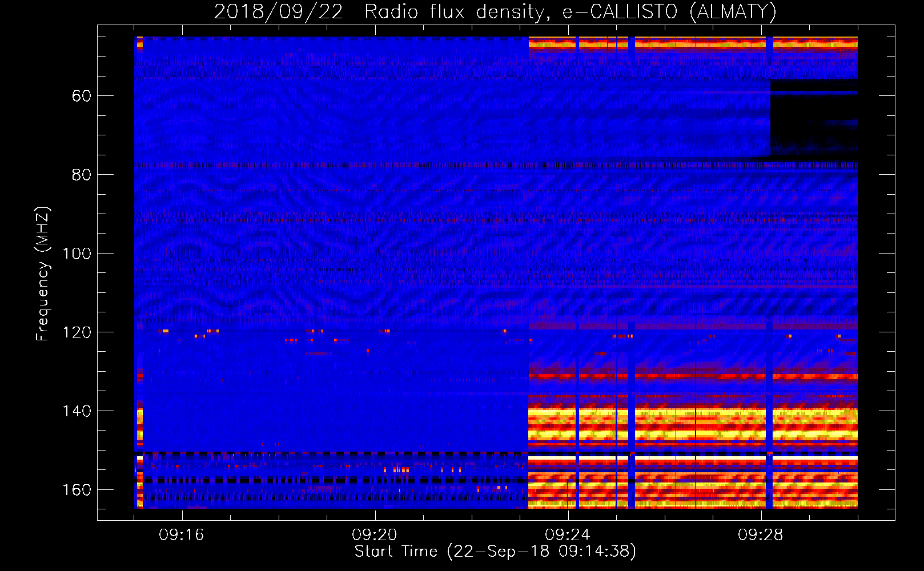Viewport: 924px width, 571px height.
Task: Click the 09:16 time tick label
Action: pyautogui.click(x=182, y=535)
